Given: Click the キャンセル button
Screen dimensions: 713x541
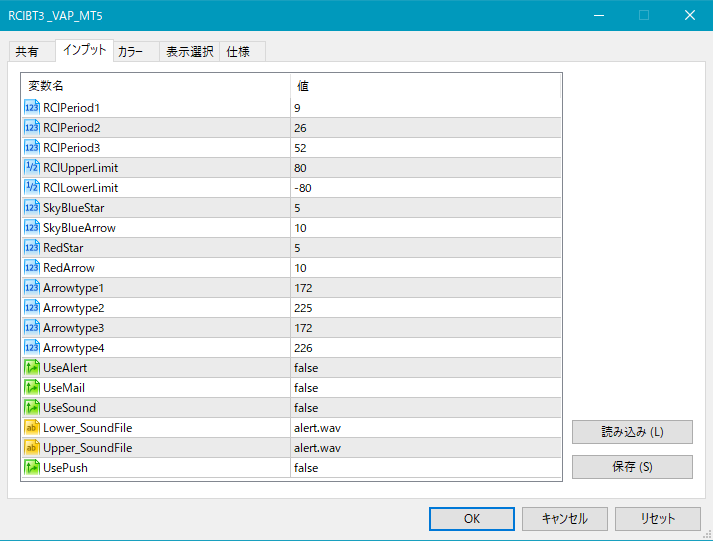Looking at the screenshot, I should click(x=565, y=519).
